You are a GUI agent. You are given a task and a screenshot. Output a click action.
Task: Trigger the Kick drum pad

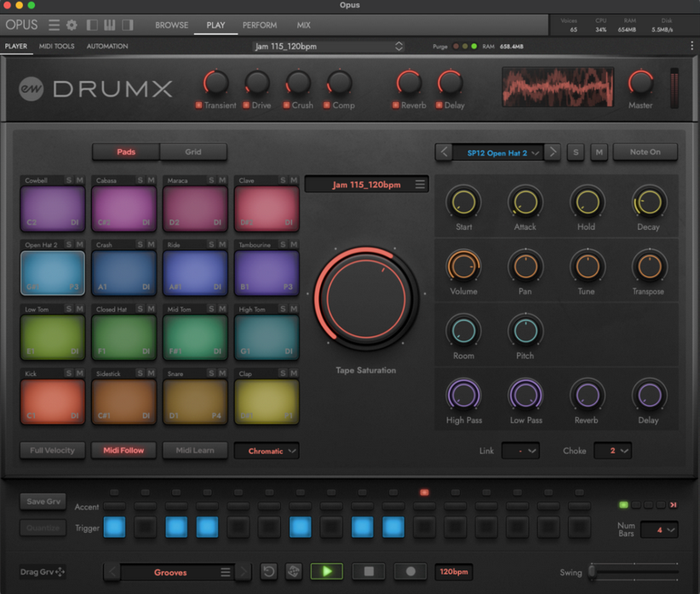(53, 401)
